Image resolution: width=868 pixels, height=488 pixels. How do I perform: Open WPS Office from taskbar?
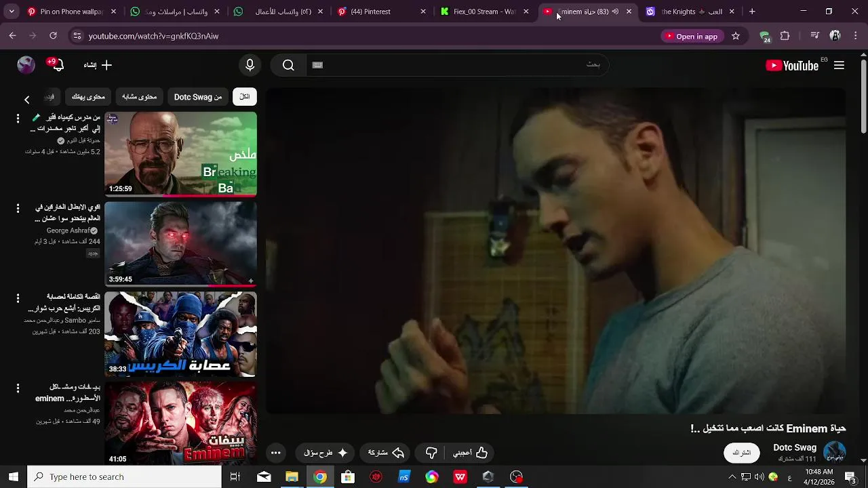[460, 477]
